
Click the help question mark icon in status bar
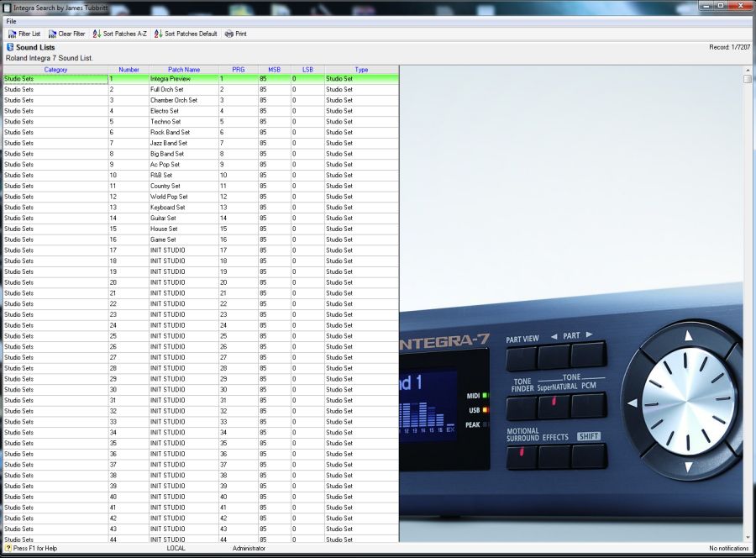click(x=8, y=548)
